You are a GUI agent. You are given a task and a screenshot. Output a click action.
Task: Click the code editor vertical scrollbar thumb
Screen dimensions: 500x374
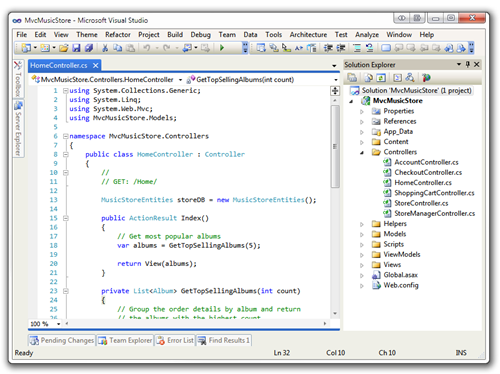335,147
